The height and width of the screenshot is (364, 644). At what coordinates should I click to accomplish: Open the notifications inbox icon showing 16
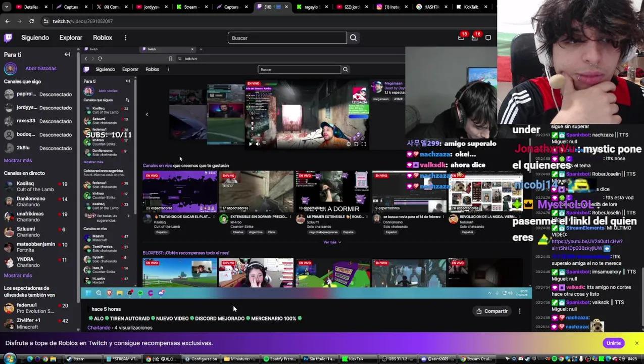point(475,37)
